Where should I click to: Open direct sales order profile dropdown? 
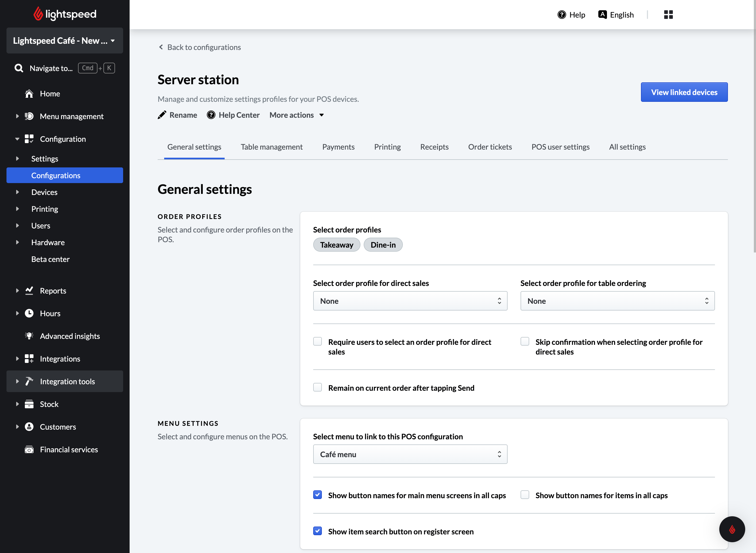coord(410,301)
